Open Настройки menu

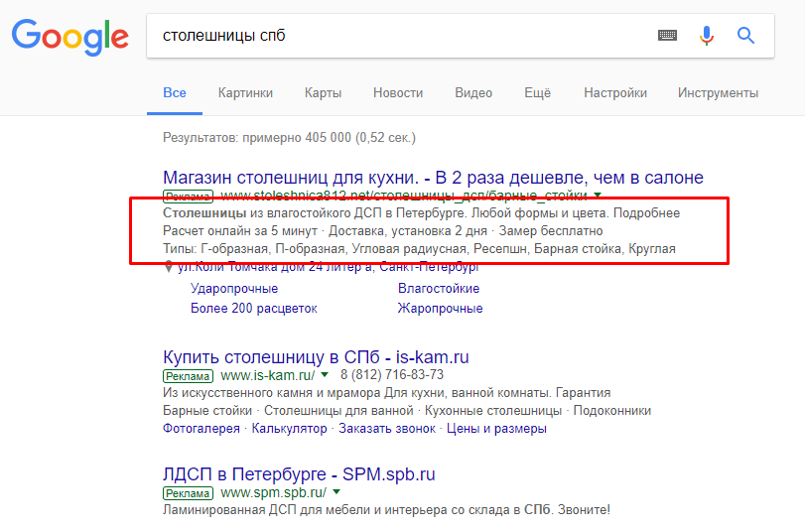(615, 93)
